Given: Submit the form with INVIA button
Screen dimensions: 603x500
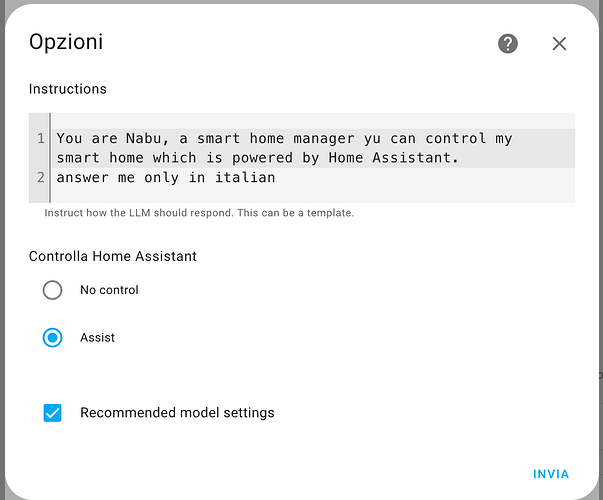Looking at the screenshot, I should 551,474.
